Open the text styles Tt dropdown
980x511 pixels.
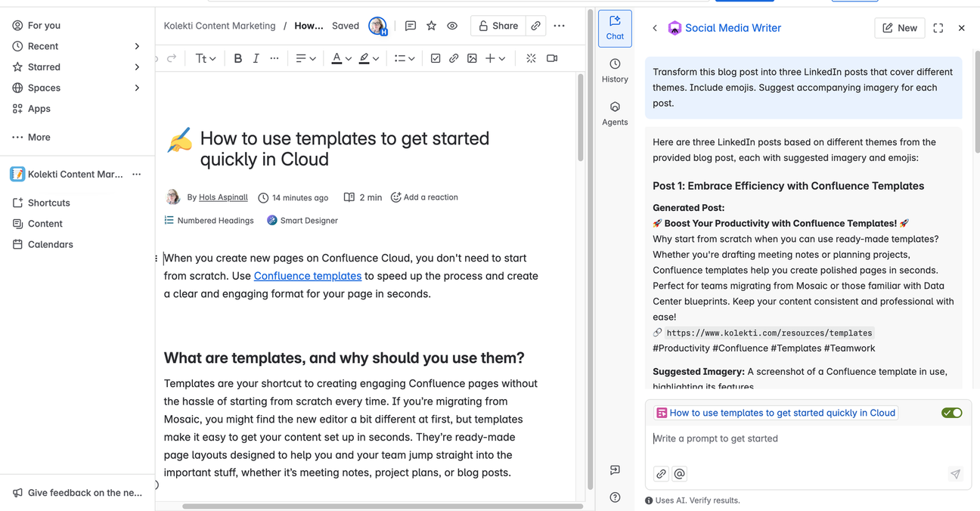pyautogui.click(x=205, y=58)
